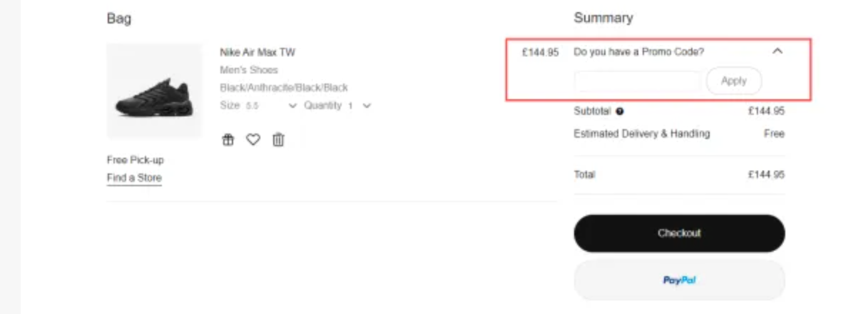Remove item using the trash icon
Screen dimensions: 868x314
click(278, 140)
